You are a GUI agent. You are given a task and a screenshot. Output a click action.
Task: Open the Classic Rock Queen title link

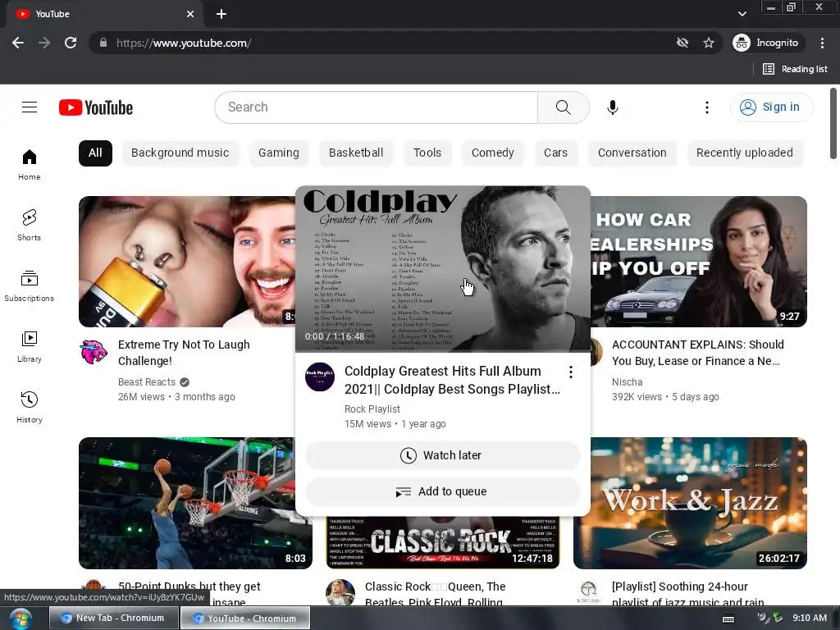435,594
